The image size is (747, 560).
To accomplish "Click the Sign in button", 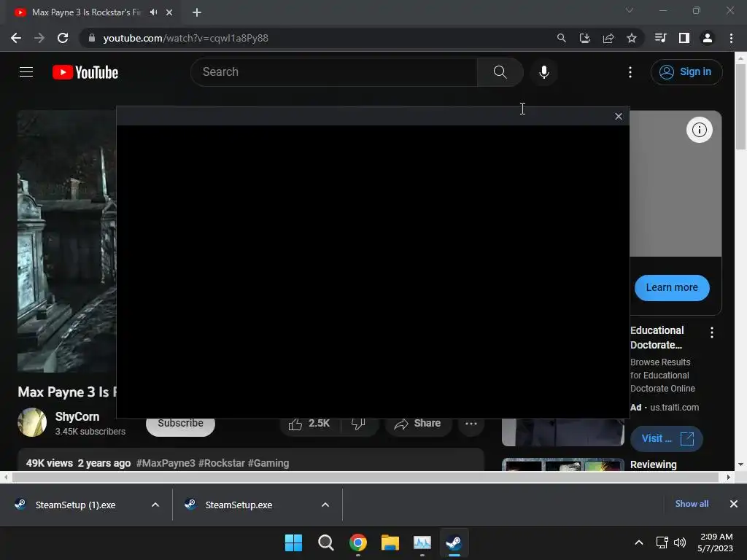I will 686,72.
